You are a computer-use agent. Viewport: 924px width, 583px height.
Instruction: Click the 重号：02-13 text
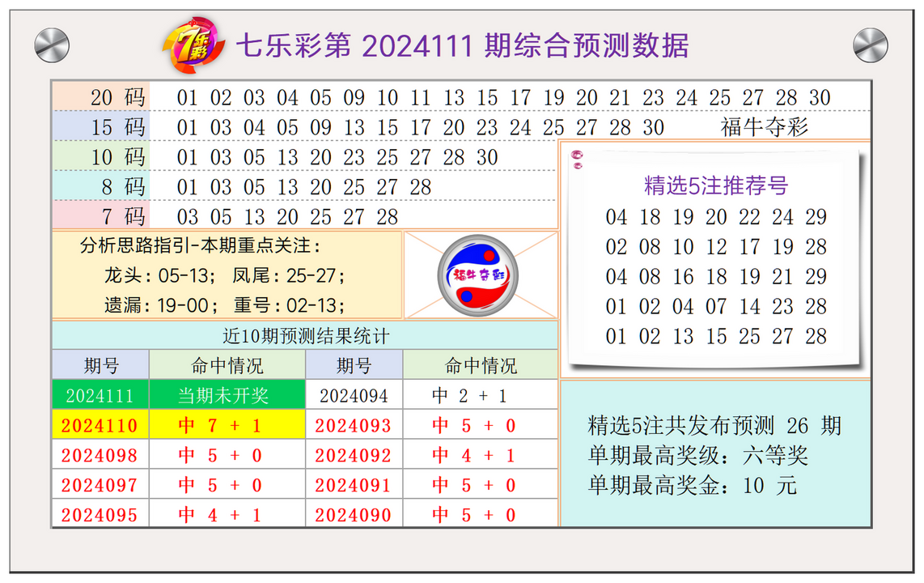pos(290,305)
